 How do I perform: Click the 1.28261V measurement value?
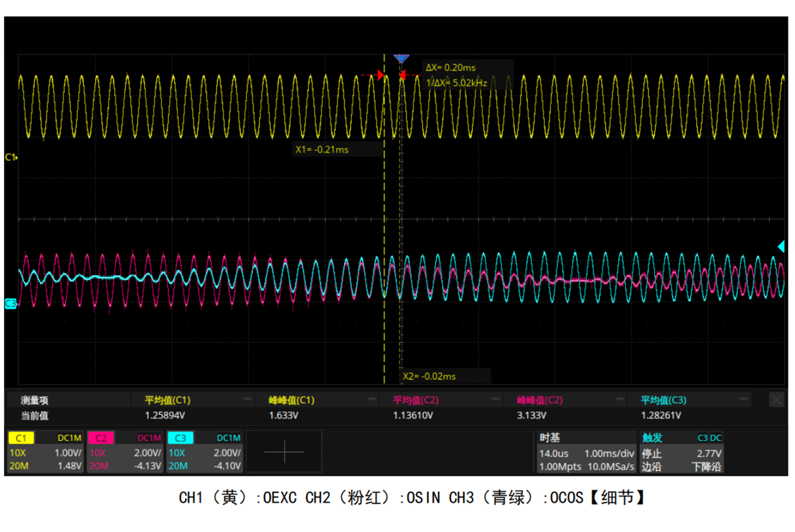661,415
